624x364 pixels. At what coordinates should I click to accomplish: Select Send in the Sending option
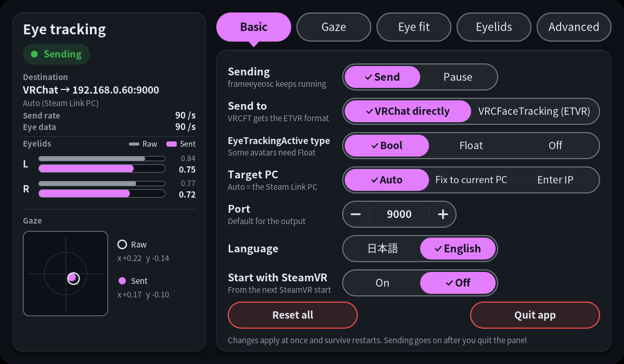(382, 77)
